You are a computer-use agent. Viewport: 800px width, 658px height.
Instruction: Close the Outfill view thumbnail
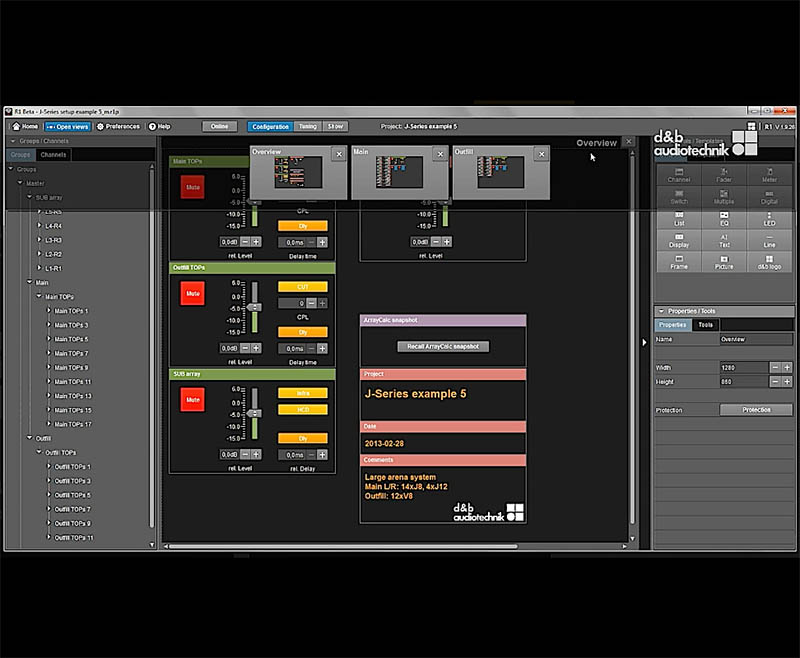542,154
